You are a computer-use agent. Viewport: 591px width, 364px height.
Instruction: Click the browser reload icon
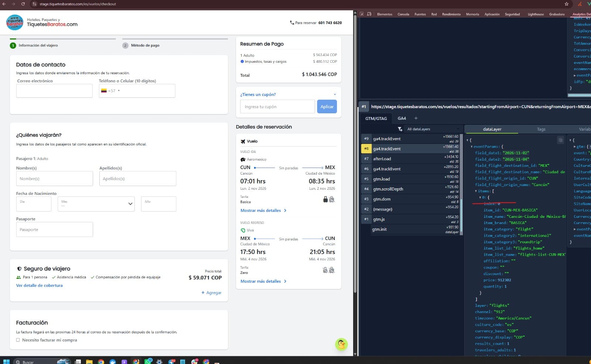coord(23,4)
